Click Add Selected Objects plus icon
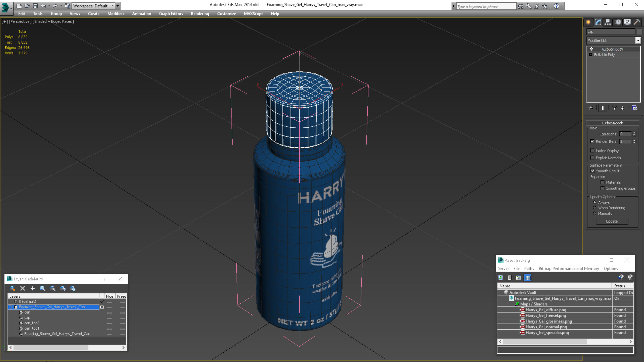The image size is (644, 362). click(32, 288)
